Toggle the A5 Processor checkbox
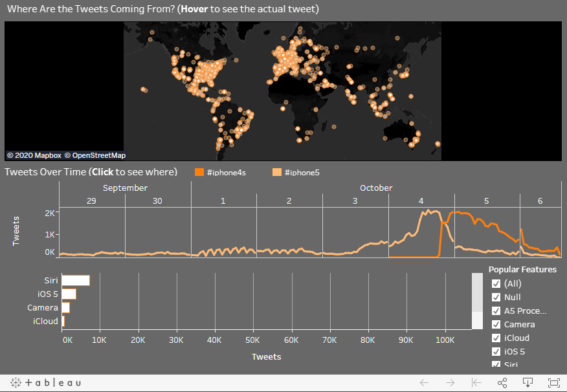Viewport: 567px width, 392px height. pyautogui.click(x=496, y=310)
